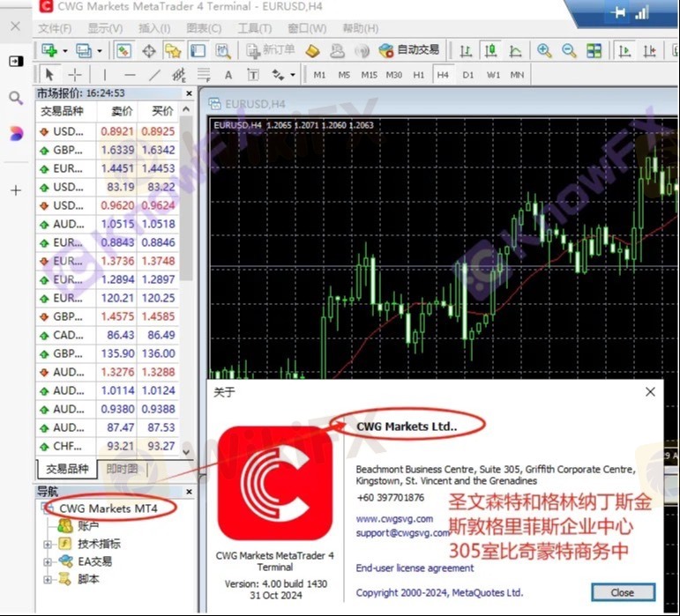Select the crosshair tool

[x=75, y=75]
